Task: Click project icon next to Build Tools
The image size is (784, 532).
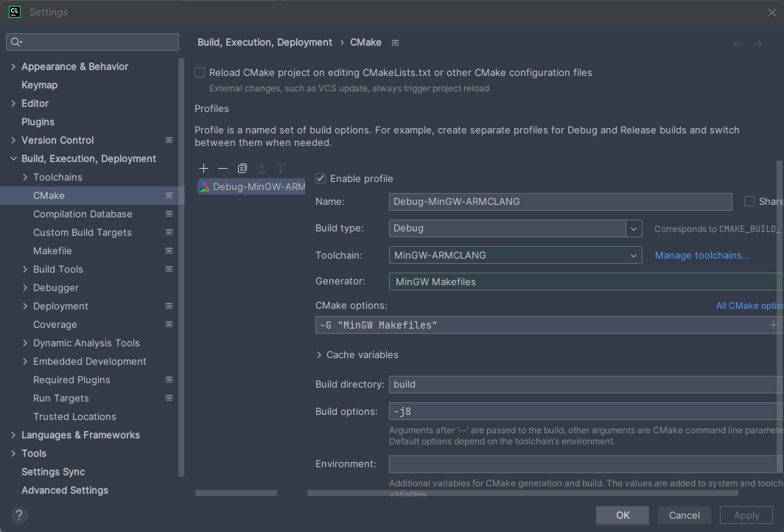Action: click(169, 269)
